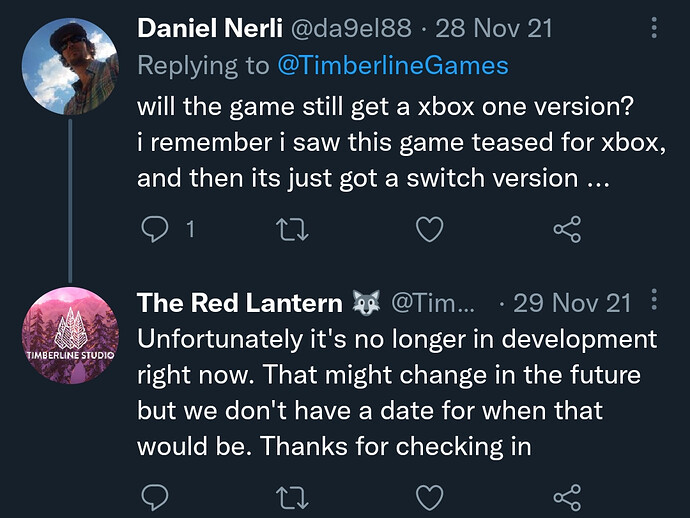Share Daniel Nerli's tweet
This screenshot has width=690, height=518.
point(567,229)
